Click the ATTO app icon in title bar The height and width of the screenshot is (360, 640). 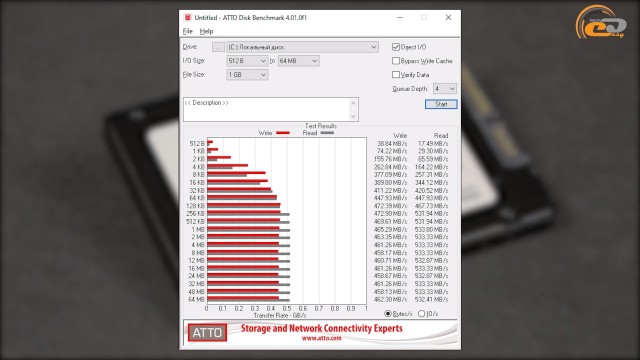pyautogui.click(x=188, y=17)
